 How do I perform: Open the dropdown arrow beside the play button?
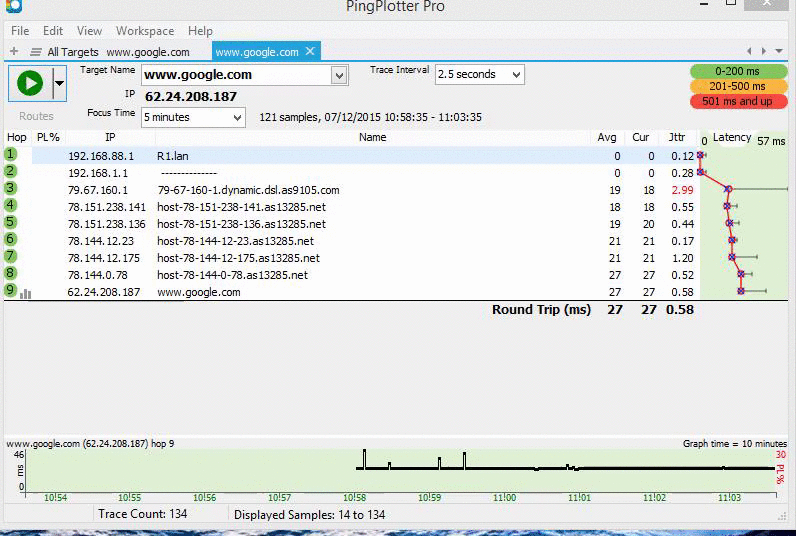59,83
